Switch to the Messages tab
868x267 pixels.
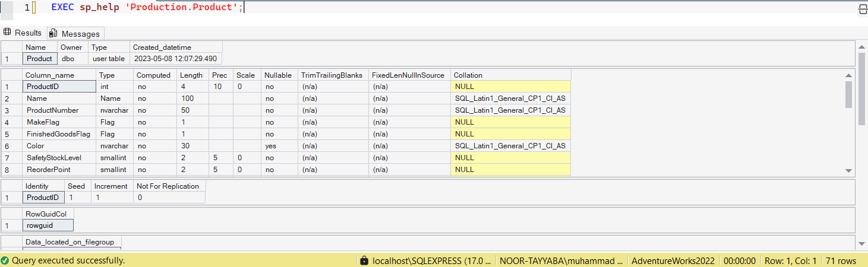pos(75,33)
